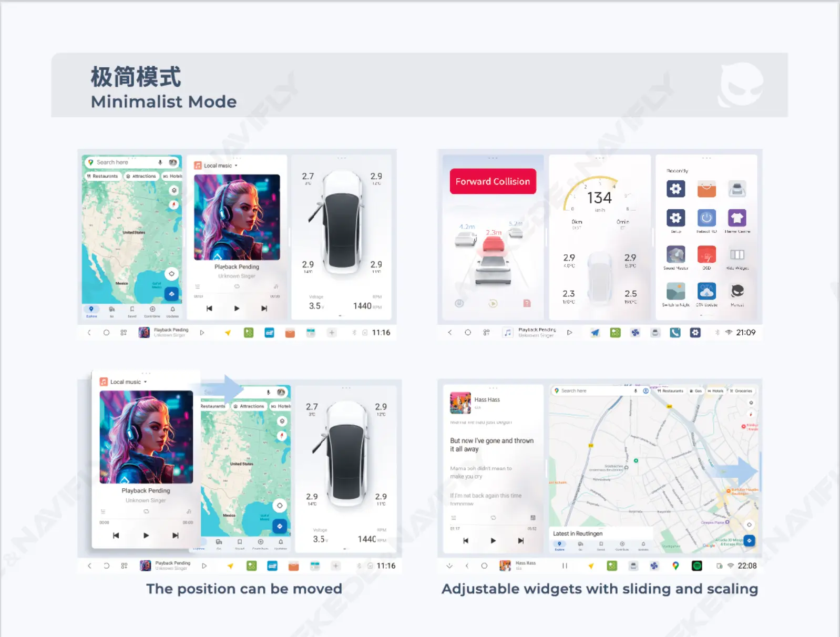840x637 pixels.
Task: Open Spotify in the 22:08 dock
Action: 696,566
